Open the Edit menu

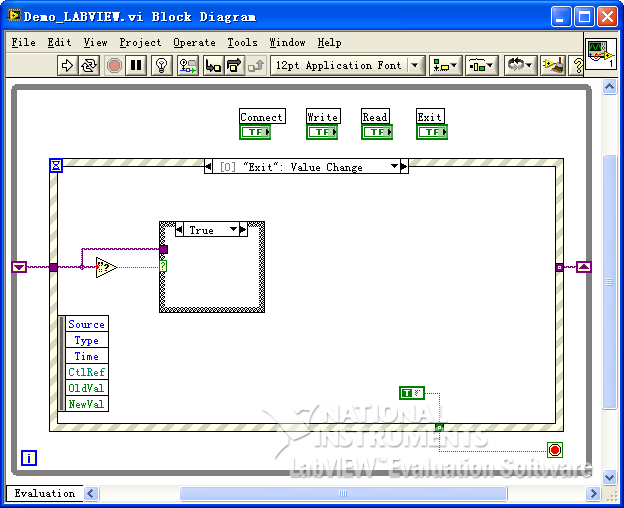click(59, 43)
